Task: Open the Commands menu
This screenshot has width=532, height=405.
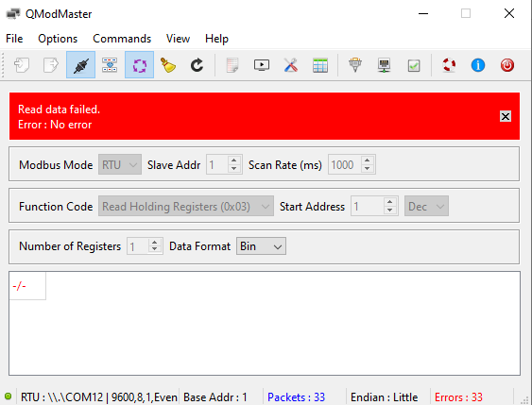Action: click(x=122, y=39)
